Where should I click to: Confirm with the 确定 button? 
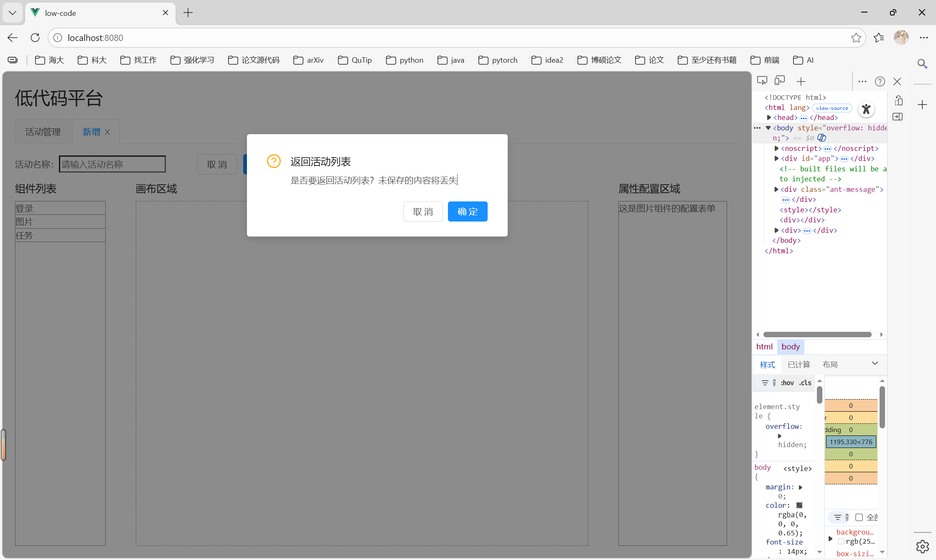pyautogui.click(x=467, y=211)
